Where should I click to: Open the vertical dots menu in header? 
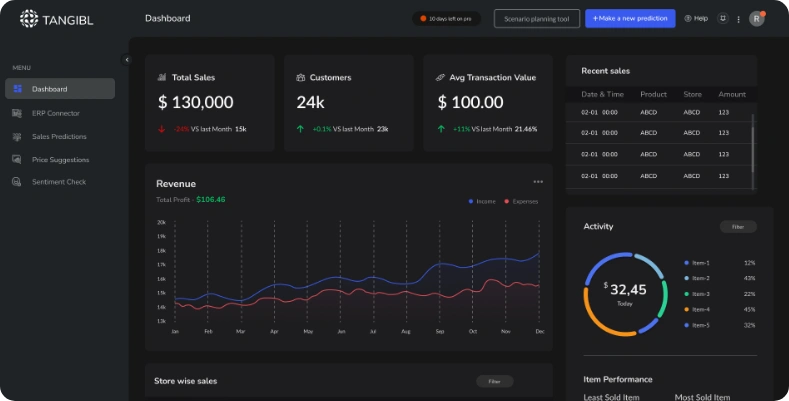coord(739,19)
